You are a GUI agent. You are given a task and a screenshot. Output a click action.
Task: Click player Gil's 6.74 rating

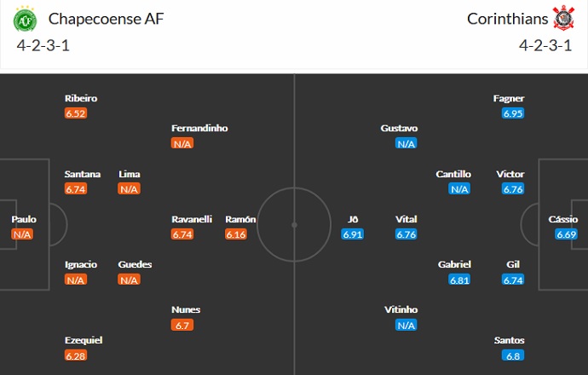point(512,280)
